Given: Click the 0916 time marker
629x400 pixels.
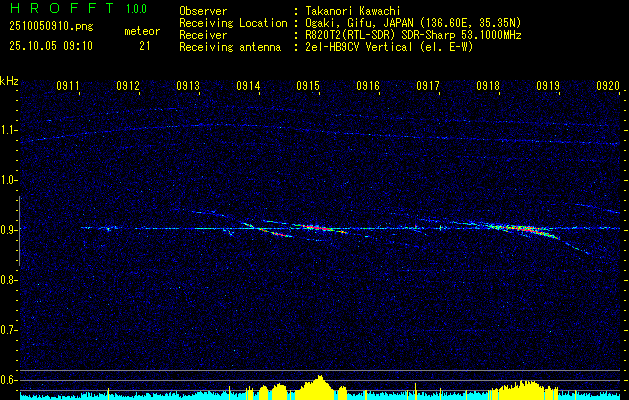Looking at the screenshot, I should 368,86.
